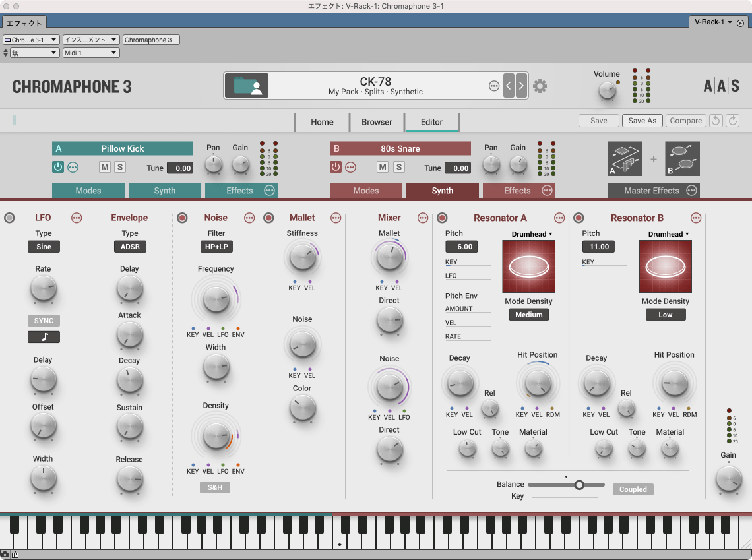Screen dimensions: 752x560
Task: Click the redo arrow icon
Action: point(732,121)
